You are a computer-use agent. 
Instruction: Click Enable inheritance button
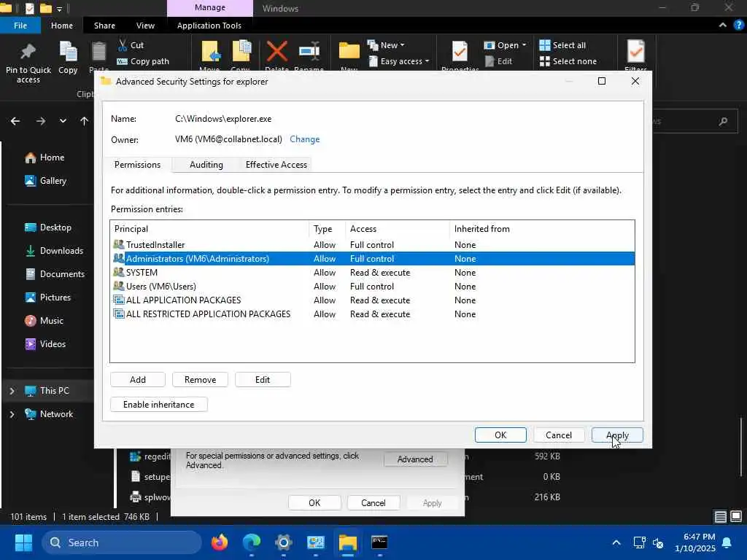coord(158,404)
